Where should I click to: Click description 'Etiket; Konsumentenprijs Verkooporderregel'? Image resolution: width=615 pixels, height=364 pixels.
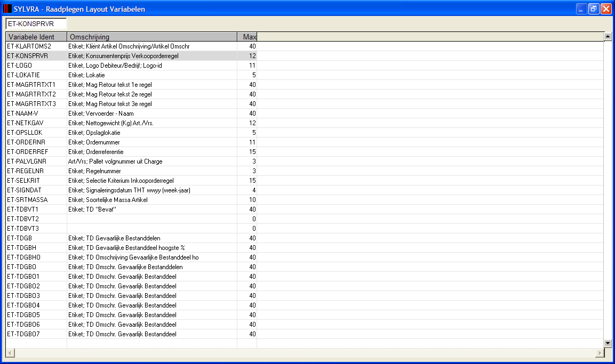(x=123, y=56)
